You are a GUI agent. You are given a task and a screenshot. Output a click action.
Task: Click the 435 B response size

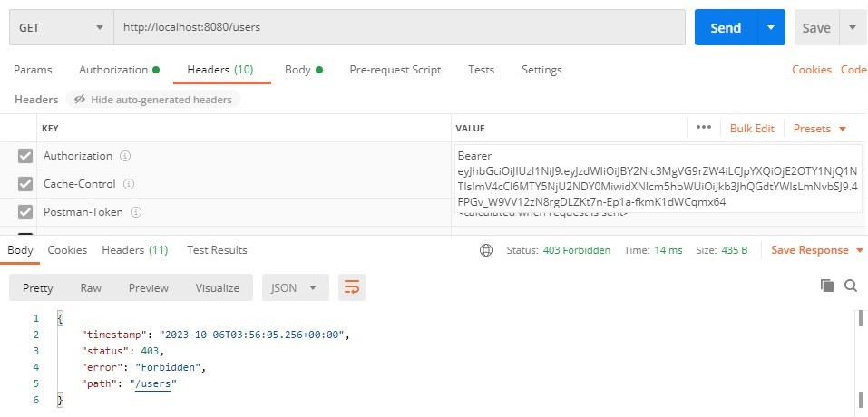(x=735, y=250)
